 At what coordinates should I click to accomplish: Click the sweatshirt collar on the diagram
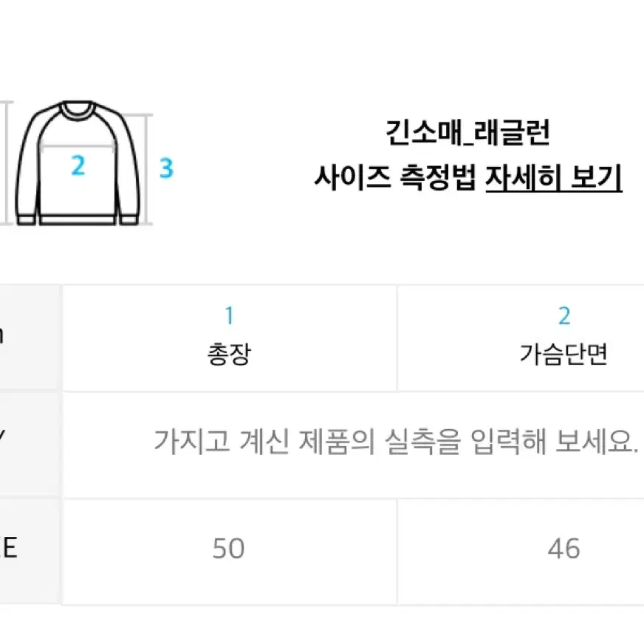click(78, 109)
